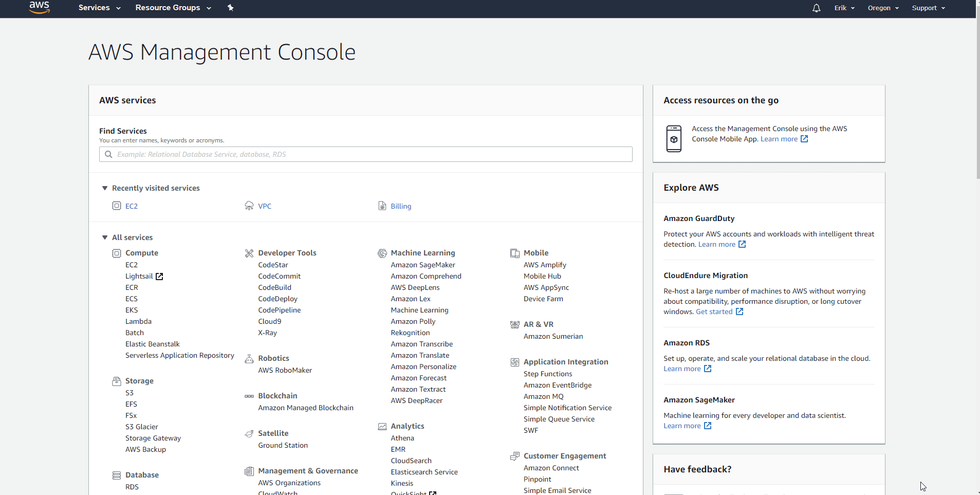This screenshot has height=495, width=980.
Task: Open Storage Gateway under Storage
Action: [153, 438]
